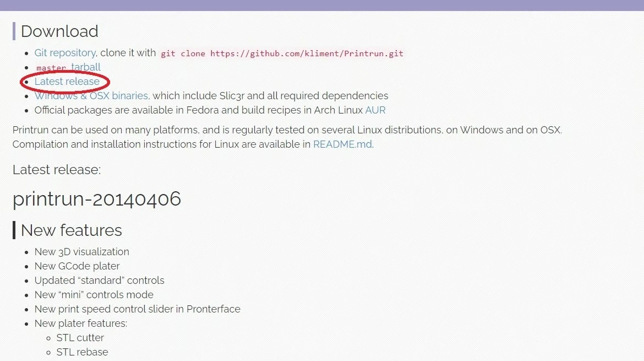Click the New features heading
This screenshot has height=361, width=644.
[x=72, y=230]
